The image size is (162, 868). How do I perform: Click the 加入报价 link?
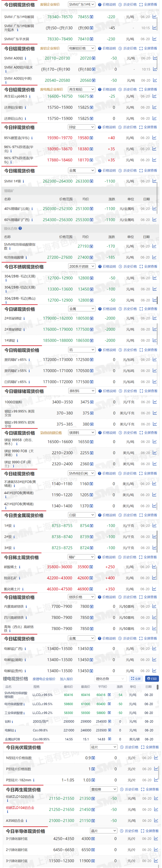pyautogui.click(x=66, y=679)
